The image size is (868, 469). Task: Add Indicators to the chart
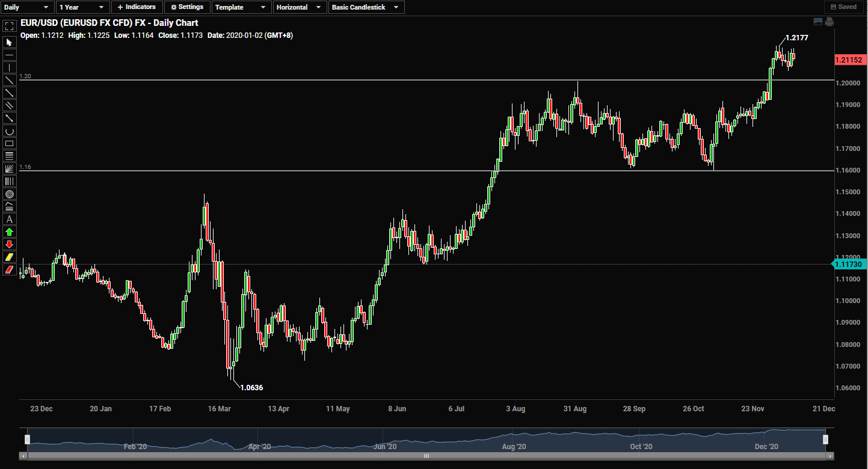[137, 7]
